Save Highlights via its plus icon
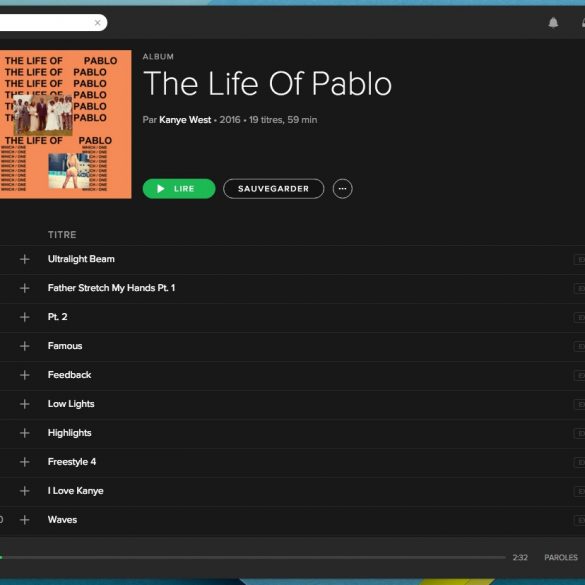Viewport: 585px width, 585px height. 25,433
